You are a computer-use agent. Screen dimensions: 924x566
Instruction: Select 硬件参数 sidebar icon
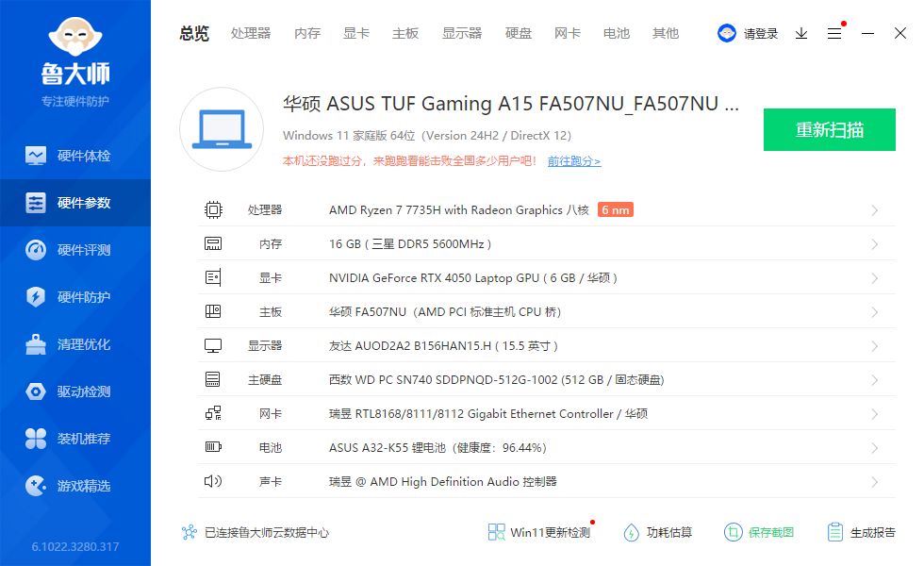(36, 203)
